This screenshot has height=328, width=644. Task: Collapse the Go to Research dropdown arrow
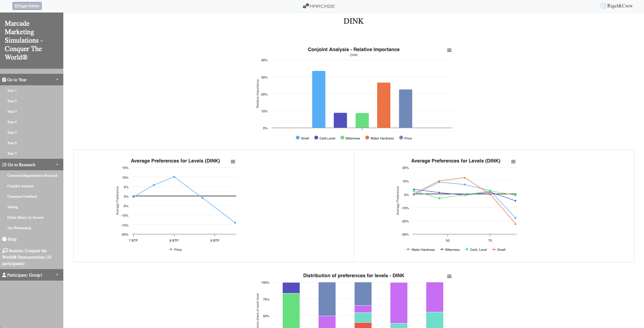[57, 165]
